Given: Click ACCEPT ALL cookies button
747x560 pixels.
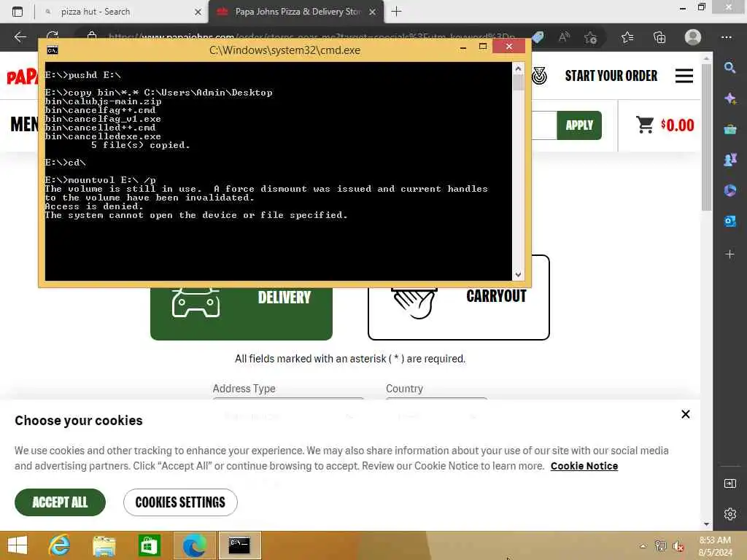Looking at the screenshot, I should (x=60, y=502).
